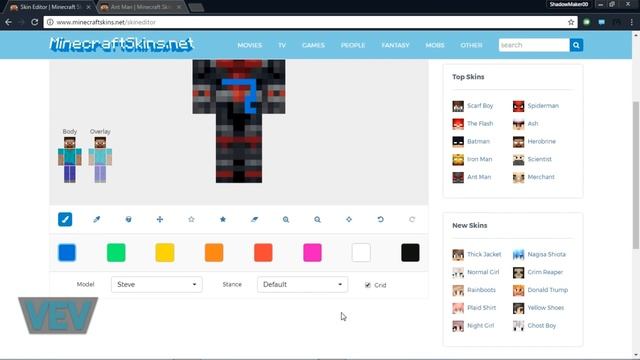Open the GAMES menu
This screenshot has height=360, width=640.
click(313, 45)
